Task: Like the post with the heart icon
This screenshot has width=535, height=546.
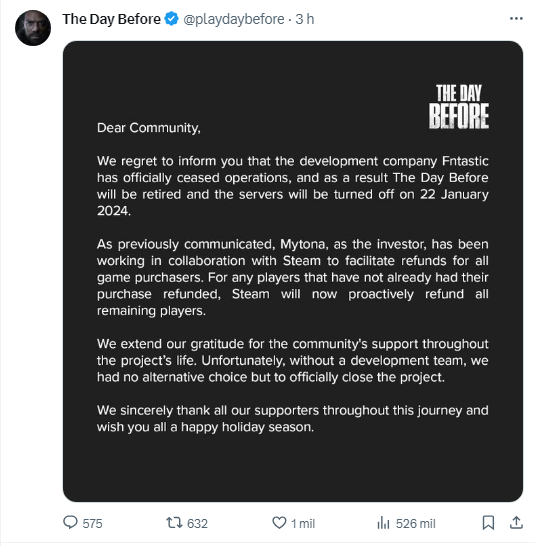Action: pos(279,523)
